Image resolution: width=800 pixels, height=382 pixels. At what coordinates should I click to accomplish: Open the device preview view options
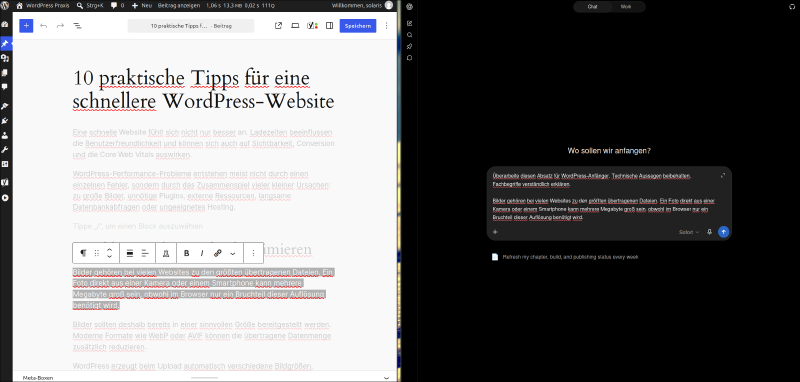pyautogui.click(x=295, y=26)
